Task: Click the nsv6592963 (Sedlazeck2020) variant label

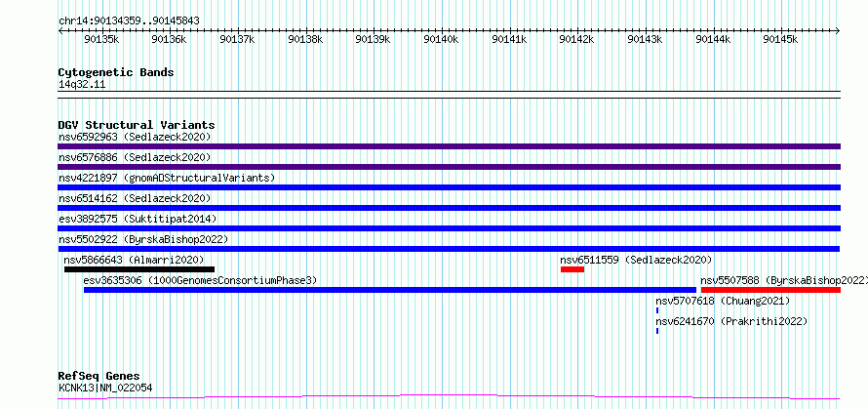Action: tap(135, 137)
